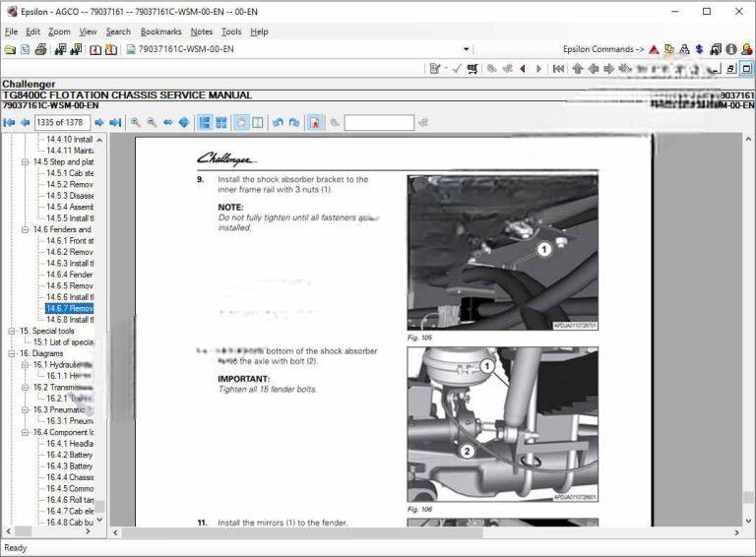Enable the hand pan tool

(241, 122)
